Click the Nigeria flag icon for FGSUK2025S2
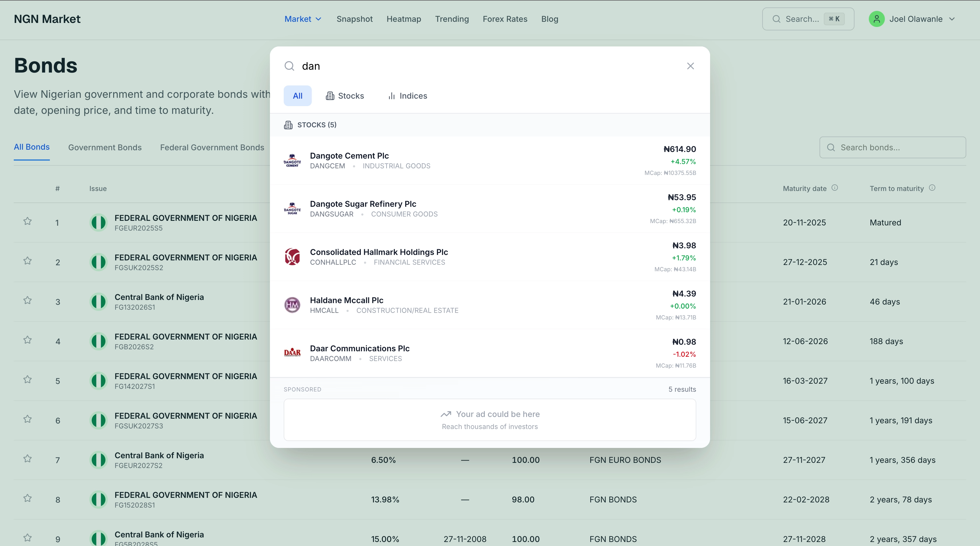 [x=99, y=262]
